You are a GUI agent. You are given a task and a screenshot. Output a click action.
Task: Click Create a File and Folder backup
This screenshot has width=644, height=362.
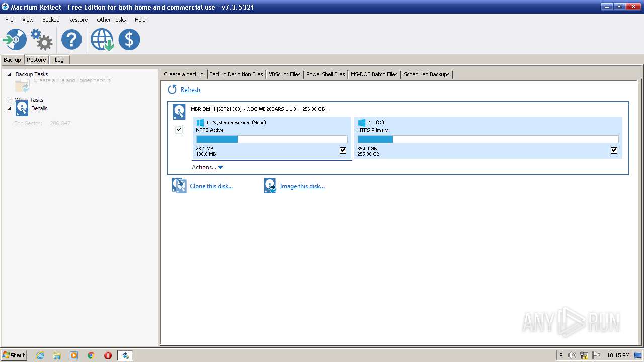click(72, 80)
